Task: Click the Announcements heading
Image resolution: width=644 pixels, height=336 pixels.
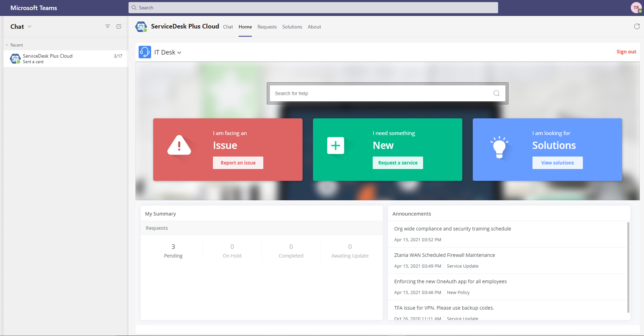Action: pos(412,214)
